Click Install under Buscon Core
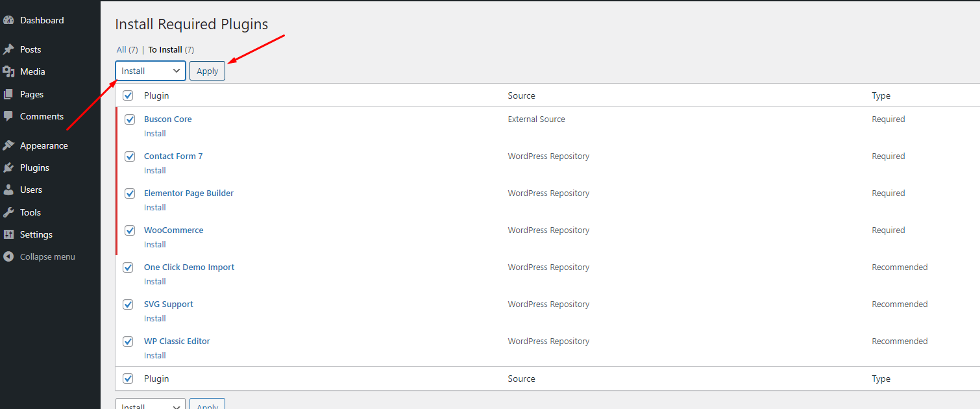The height and width of the screenshot is (409, 980). (155, 133)
